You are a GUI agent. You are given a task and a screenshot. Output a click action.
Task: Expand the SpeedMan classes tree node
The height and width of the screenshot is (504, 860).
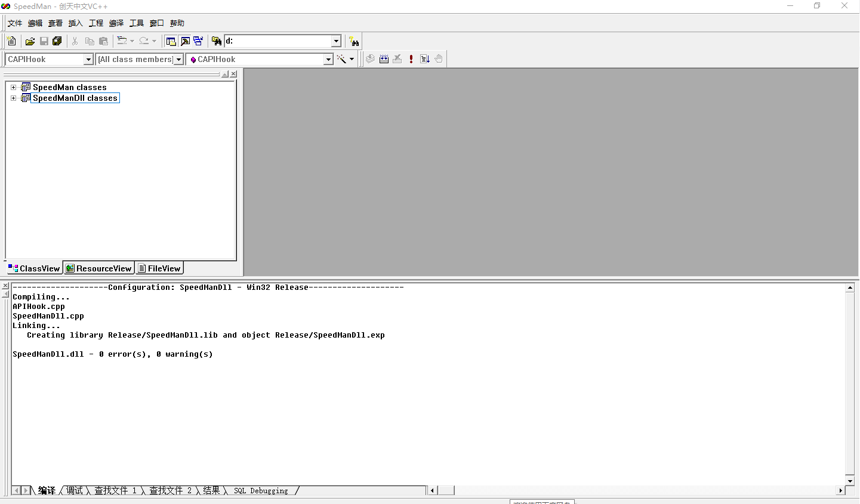[x=14, y=87]
